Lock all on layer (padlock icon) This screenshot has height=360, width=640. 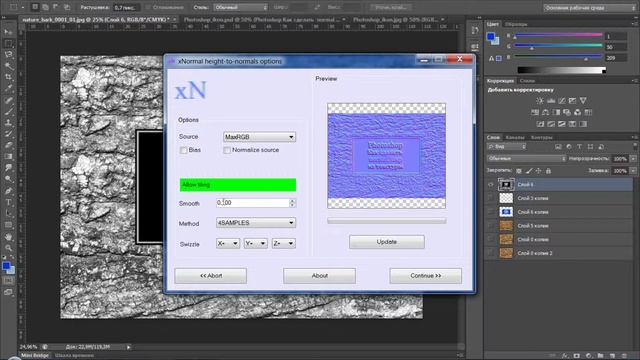pyautogui.click(x=549, y=171)
